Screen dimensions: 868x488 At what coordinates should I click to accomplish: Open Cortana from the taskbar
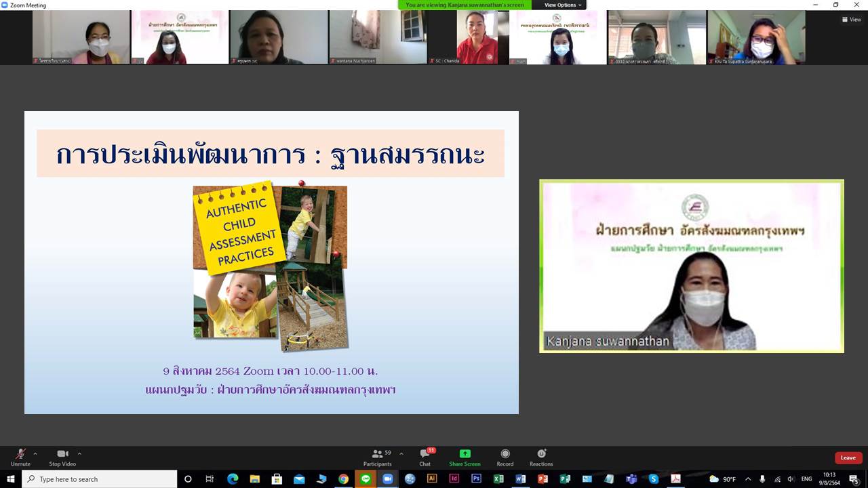coord(188,479)
